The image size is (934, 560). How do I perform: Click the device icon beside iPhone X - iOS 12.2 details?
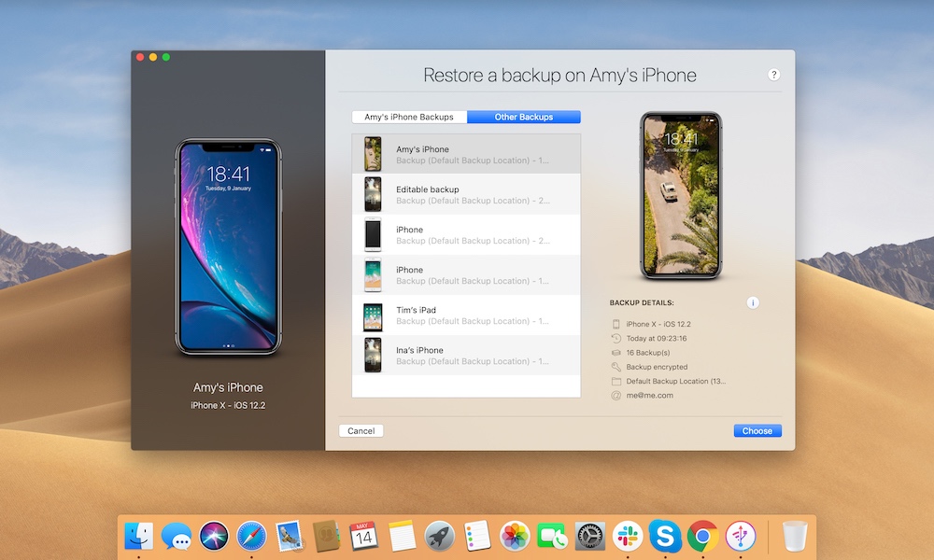[616, 325]
